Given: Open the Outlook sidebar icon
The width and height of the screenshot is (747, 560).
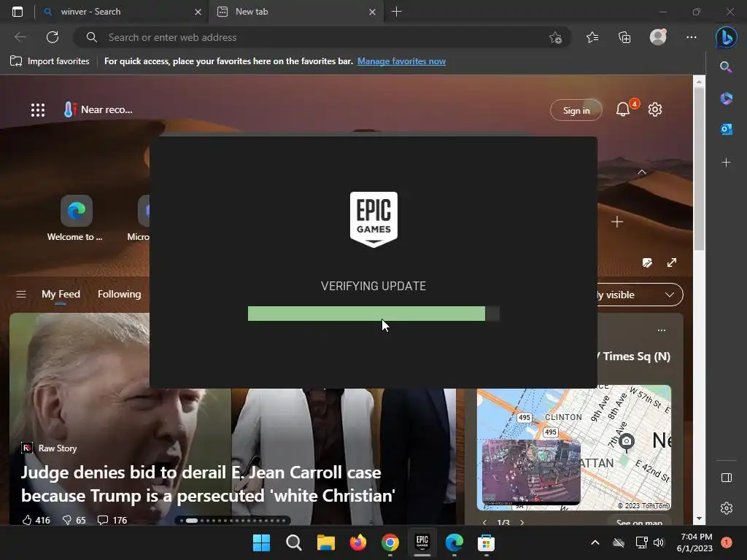Looking at the screenshot, I should pyautogui.click(x=726, y=129).
